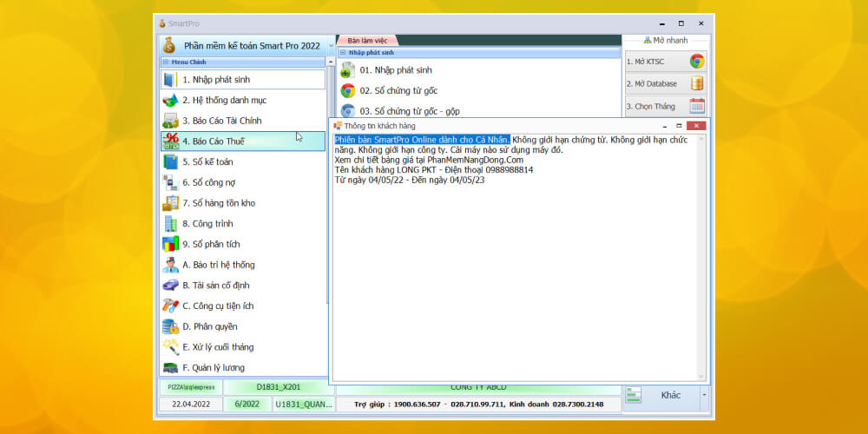Click the D1831_X201 status cell
The image size is (868, 434).
click(279, 387)
